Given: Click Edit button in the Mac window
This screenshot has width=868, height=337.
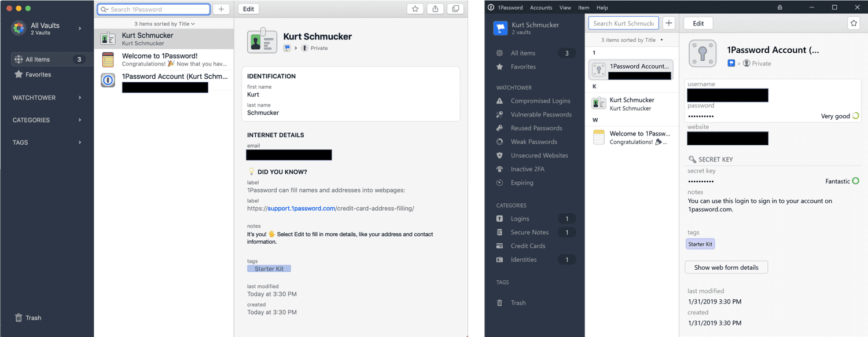Looking at the screenshot, I should pos(248,9).
